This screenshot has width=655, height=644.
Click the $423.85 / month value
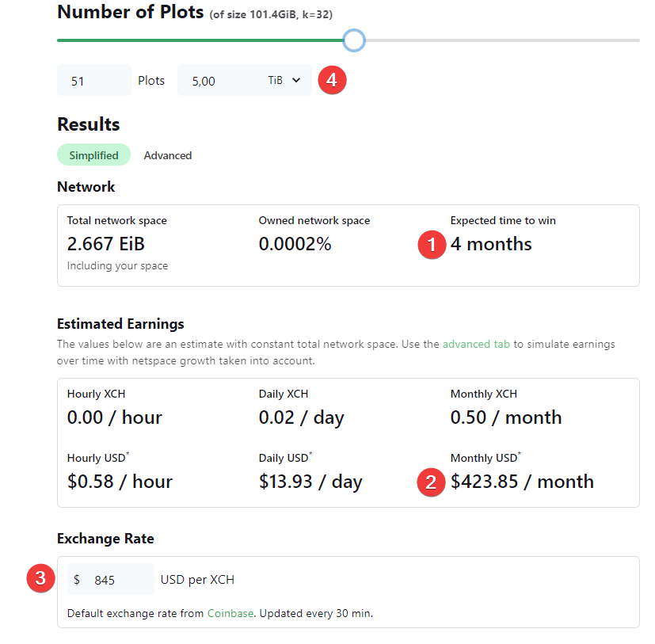[522, 482]
